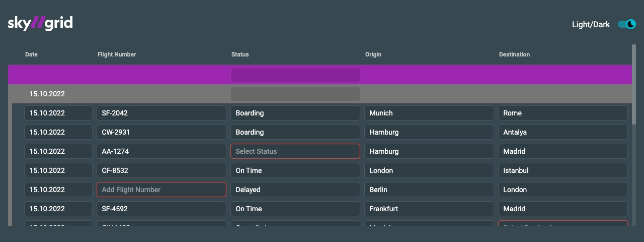
Task: Open Madrid destination for flight AA-1274
Action: point(563,151)
